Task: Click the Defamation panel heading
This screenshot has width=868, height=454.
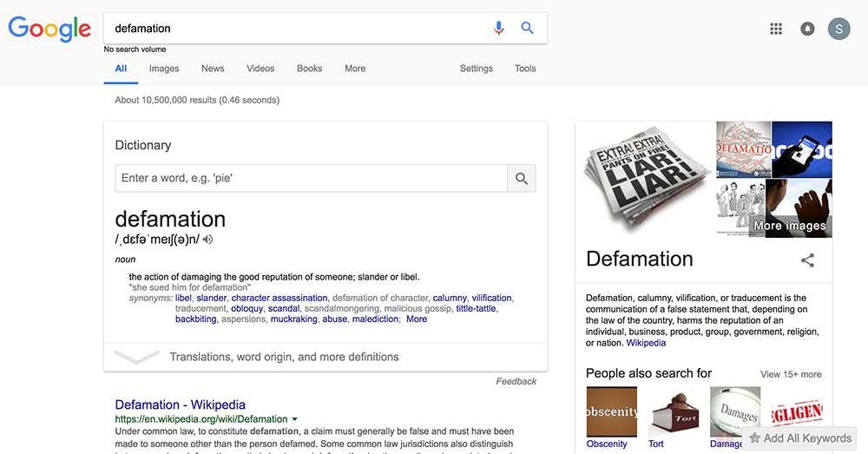Action: pyautogui.click(x=640, y=259)
